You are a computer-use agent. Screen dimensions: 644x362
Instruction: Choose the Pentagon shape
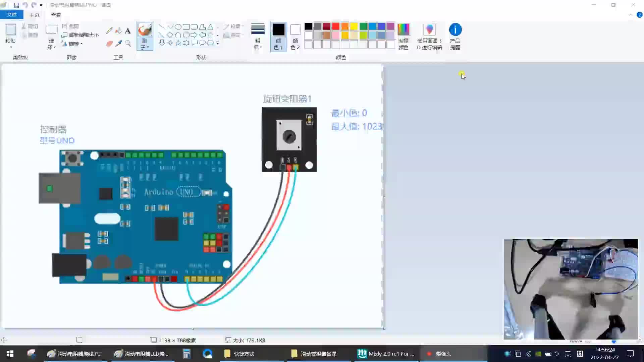point(178,35)
